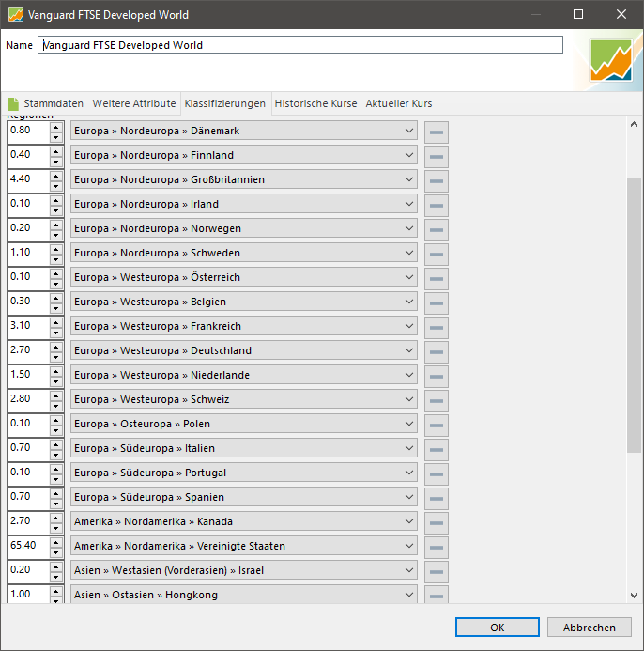Remove the Kanada region row

tap(437, 523)
